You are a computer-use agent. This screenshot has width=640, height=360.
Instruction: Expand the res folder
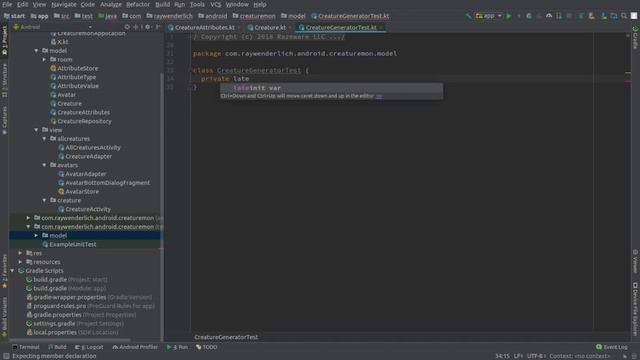tap(20, 253)
